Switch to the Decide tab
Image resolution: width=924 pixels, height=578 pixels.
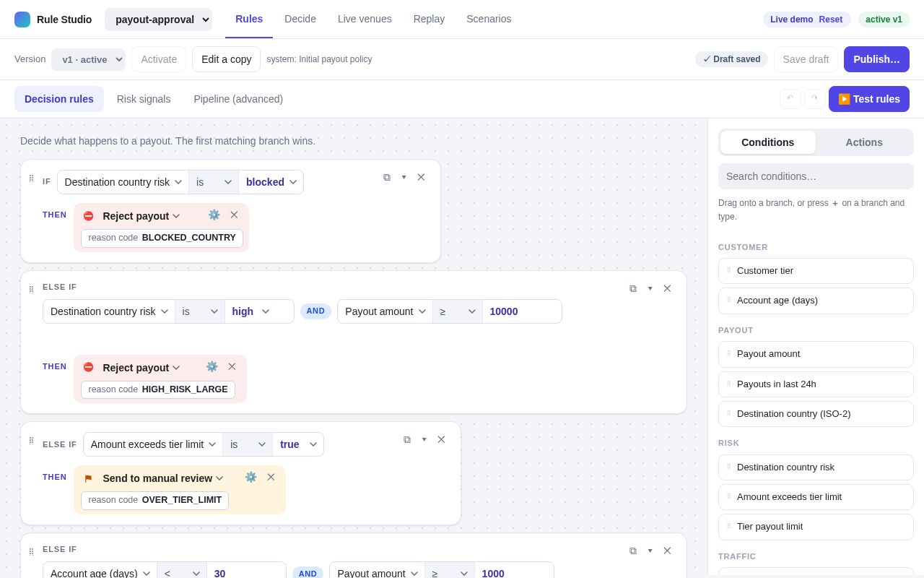click(x=300, y=19)
